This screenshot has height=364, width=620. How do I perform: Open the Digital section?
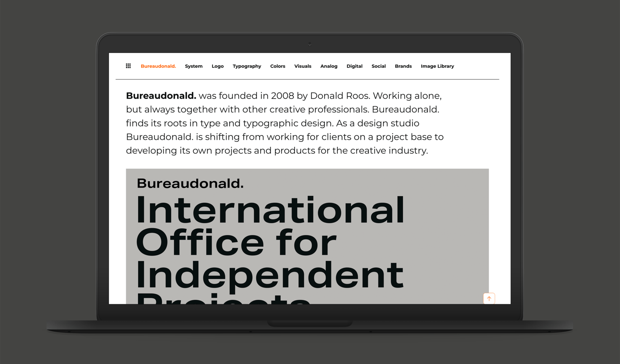coord(354,66)
